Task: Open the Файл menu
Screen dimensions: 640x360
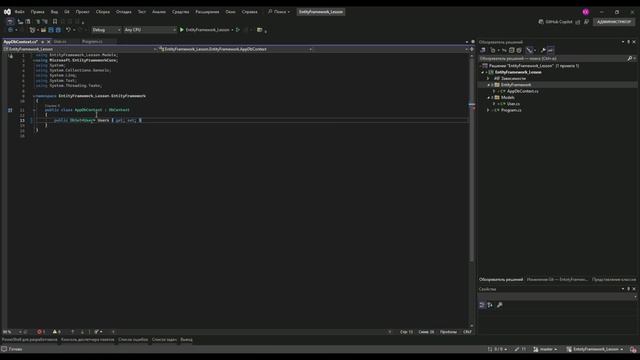Action: 19,12
